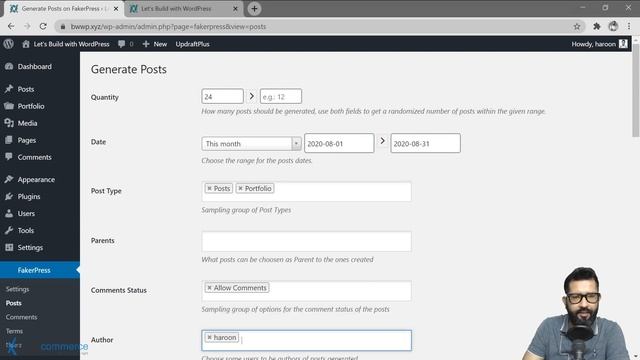
Task: Click the Users icon in sidebar
Action: (9, 213)
